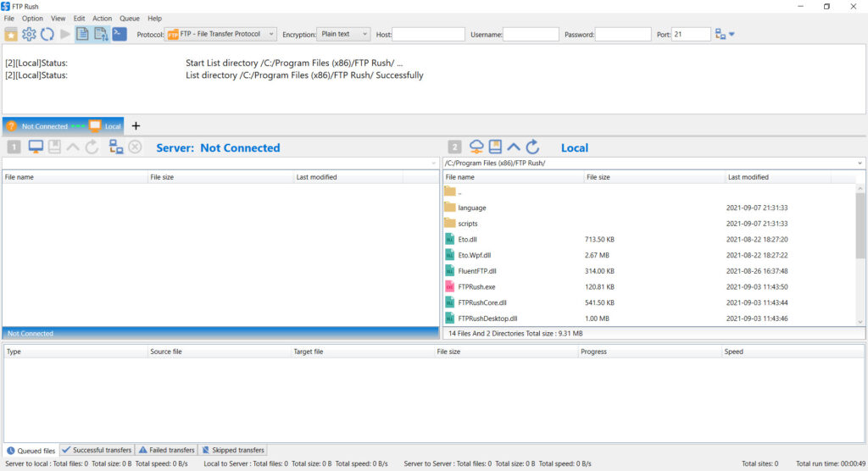Click the pane 1 number badge
Screen dimensions: 868x471
[14, 147]
